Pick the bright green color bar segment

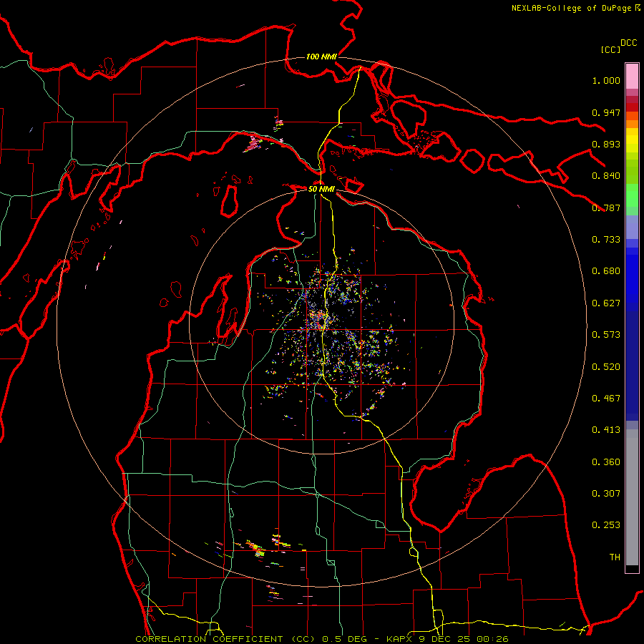(x=632, y=195)
